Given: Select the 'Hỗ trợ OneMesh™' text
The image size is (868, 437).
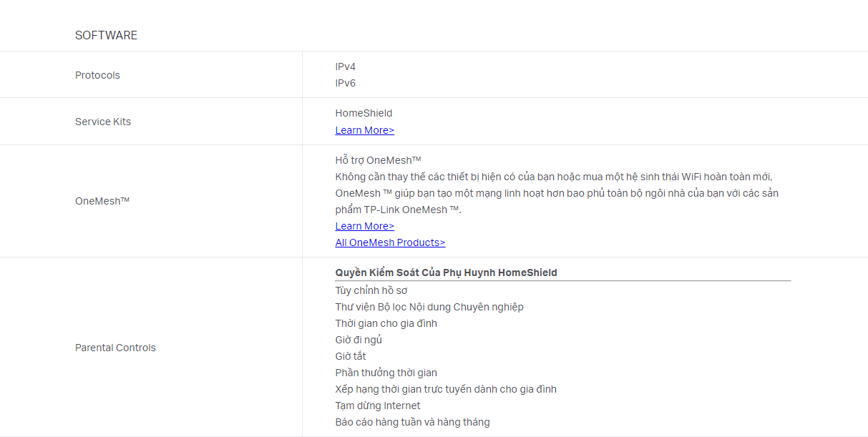Looking at the screenshot, I should point(378,160).
